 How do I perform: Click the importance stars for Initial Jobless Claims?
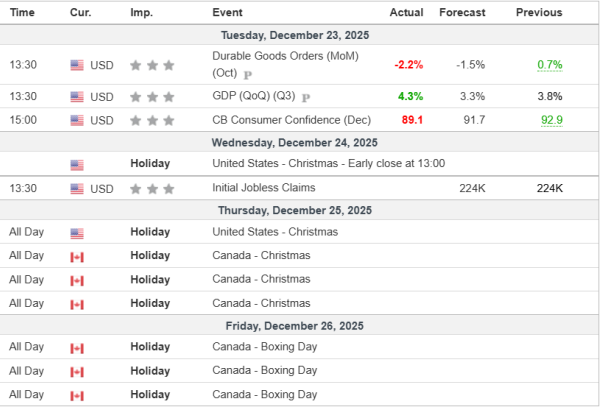[152, 188]
